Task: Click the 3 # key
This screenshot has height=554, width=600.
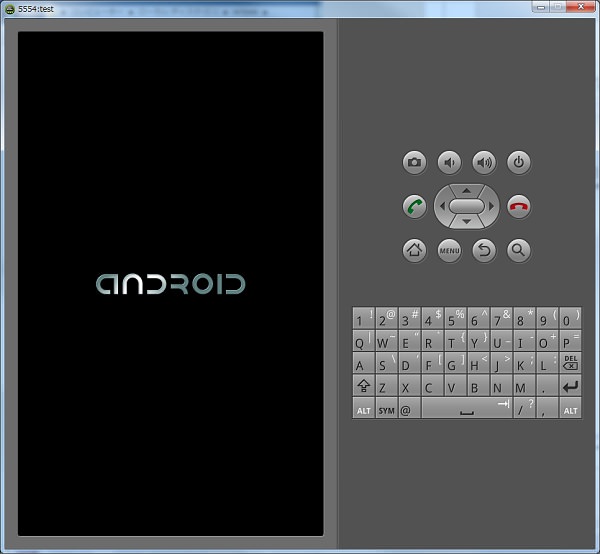Action: (x=409, y=318)
